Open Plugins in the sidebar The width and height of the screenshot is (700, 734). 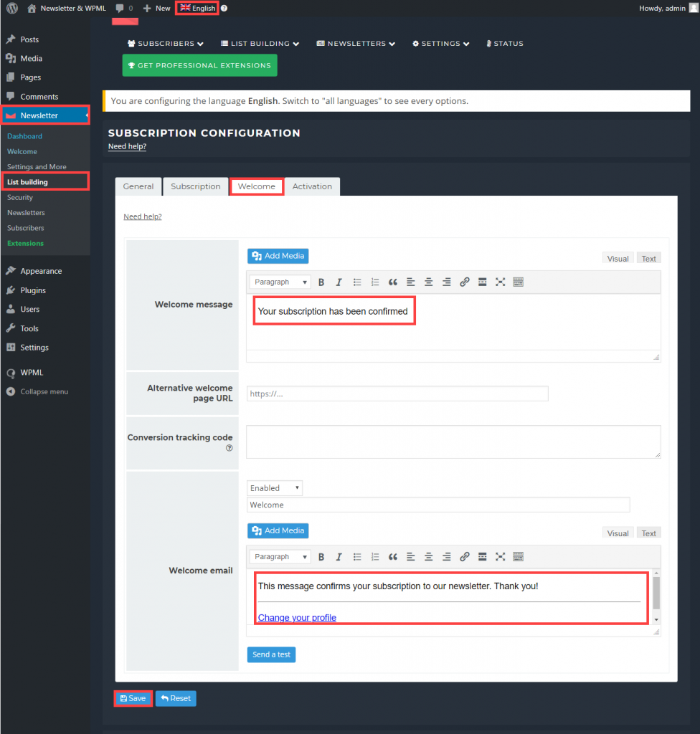tap(33, 290)
